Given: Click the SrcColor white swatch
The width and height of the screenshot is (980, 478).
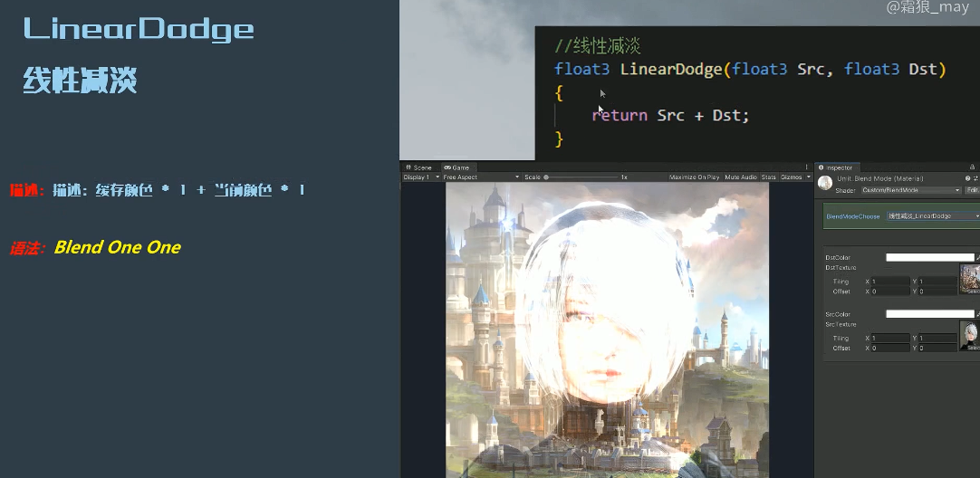Looking at the screenshot, I should pos(930,314).
